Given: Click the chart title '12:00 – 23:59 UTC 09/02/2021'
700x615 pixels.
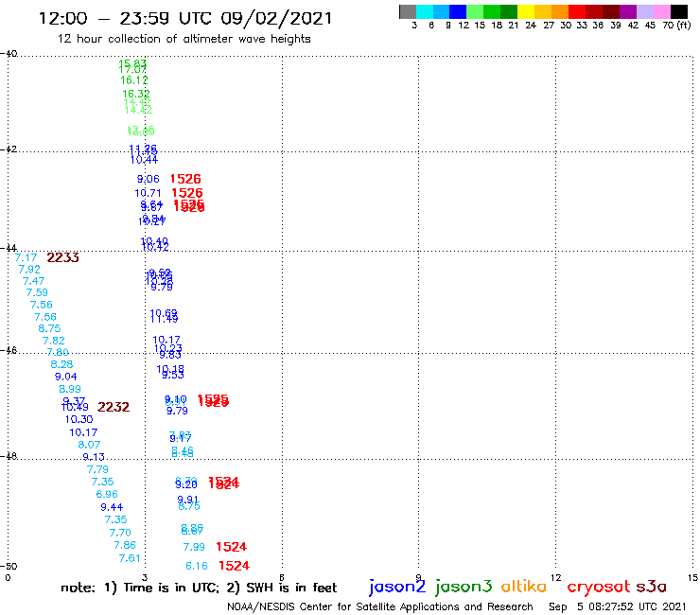Looking at the screenshot, I should pos(185,18).
